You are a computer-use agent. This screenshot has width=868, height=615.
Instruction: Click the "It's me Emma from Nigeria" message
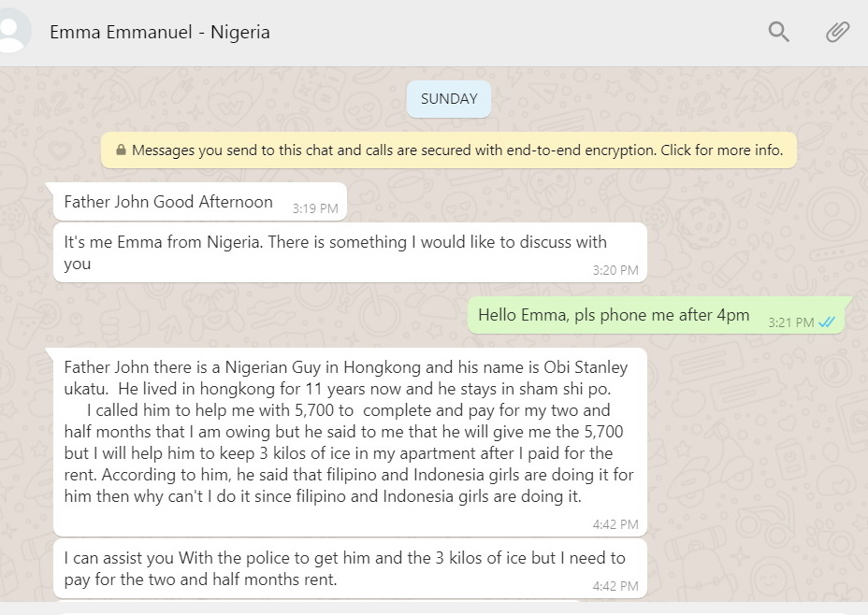(335, 252)
